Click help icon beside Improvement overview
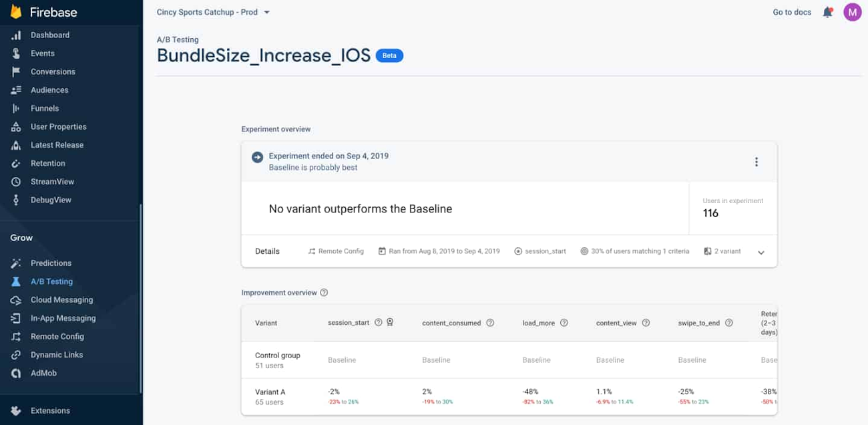This screenshot has height=425, width=868. pos(324,293)
